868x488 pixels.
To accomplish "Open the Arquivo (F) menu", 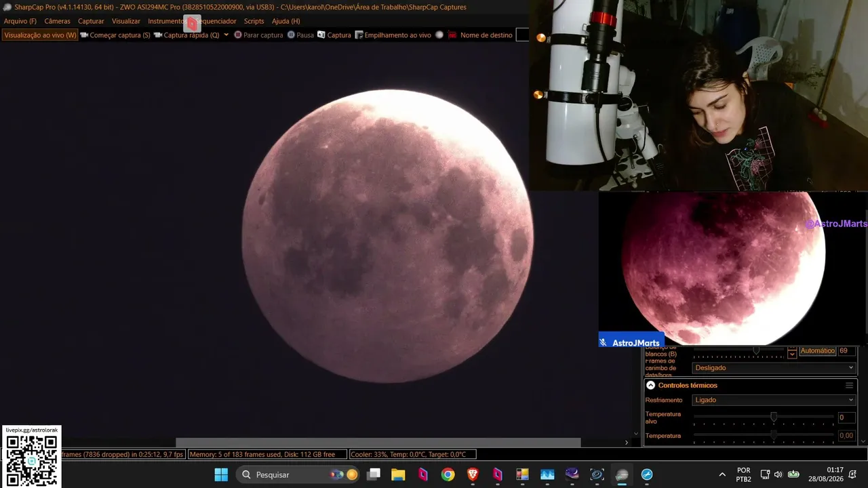I will click(20, 21).
